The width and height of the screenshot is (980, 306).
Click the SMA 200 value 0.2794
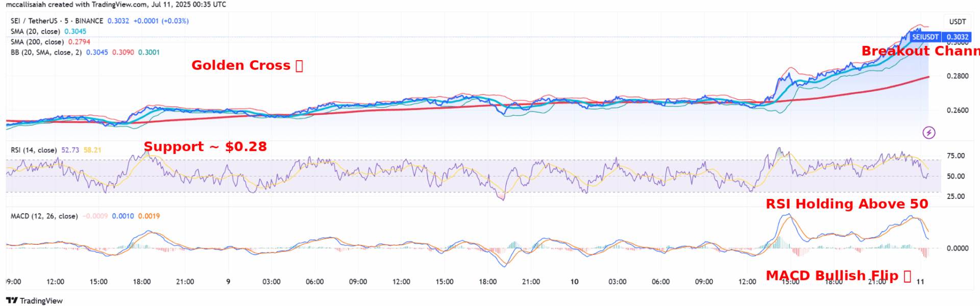(x=79, y=42)
